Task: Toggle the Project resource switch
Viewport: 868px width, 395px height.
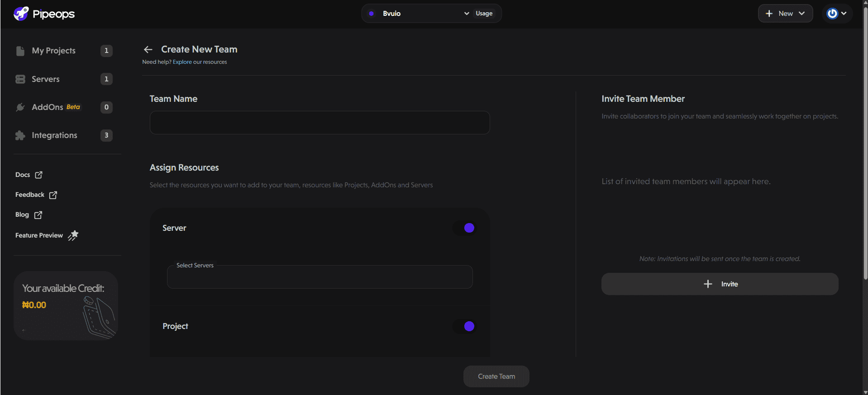Action: click(x=464, y=326)
